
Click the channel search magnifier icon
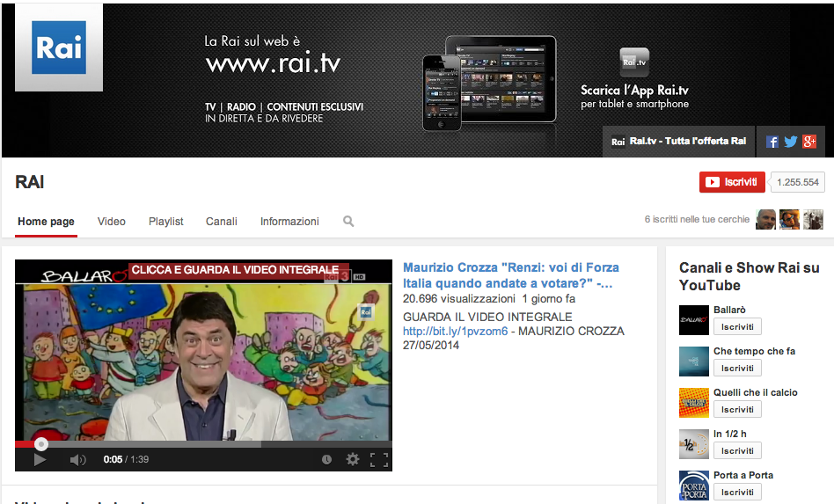click(348, 222)
